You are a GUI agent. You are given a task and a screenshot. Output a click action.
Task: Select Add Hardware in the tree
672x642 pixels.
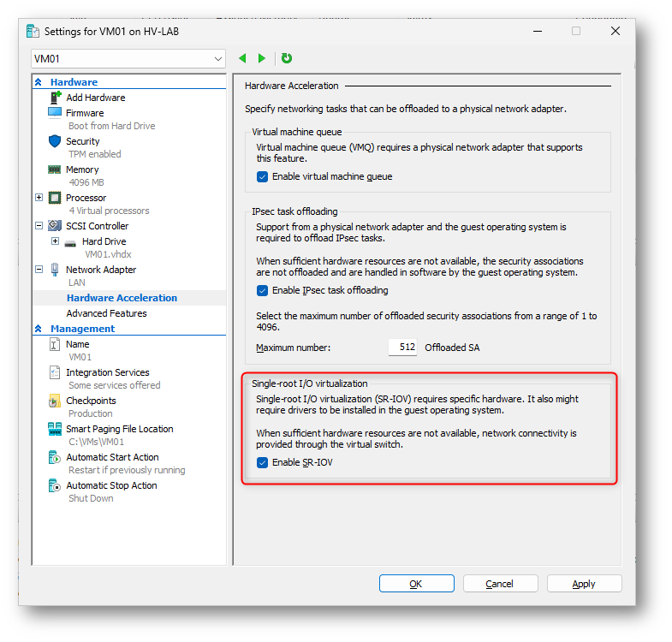96,98
